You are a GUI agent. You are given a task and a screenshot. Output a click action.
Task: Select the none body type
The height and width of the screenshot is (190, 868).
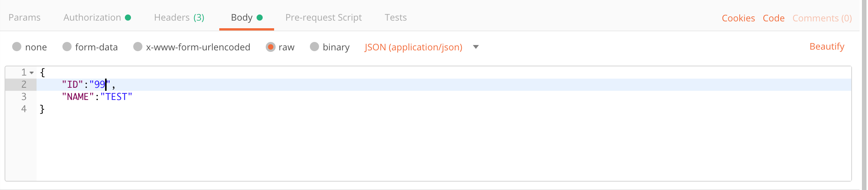tap(17, 47)
